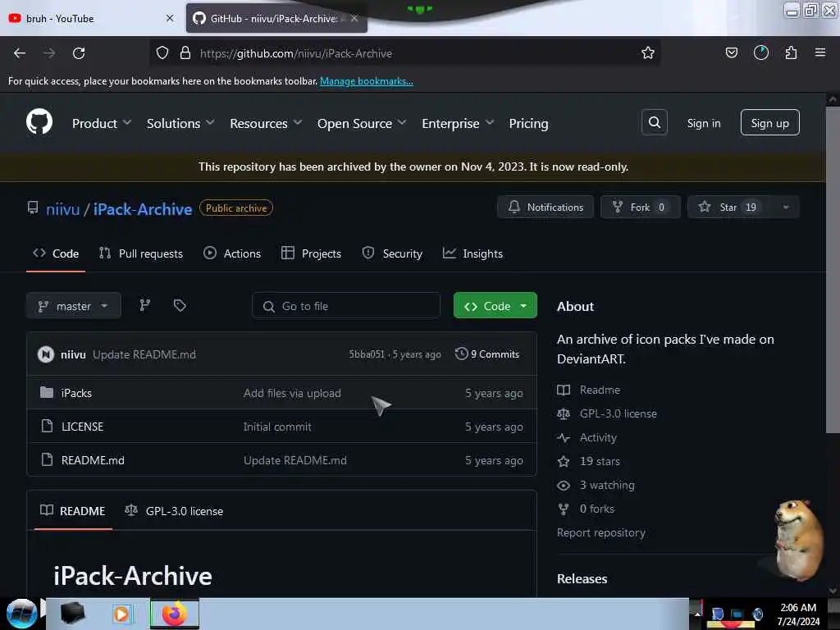Open the Readme link in About

pos(600,390)
